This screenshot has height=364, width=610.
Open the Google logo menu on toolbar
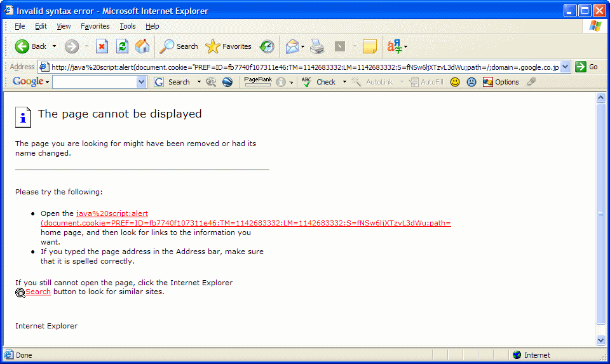coord(30,82)
